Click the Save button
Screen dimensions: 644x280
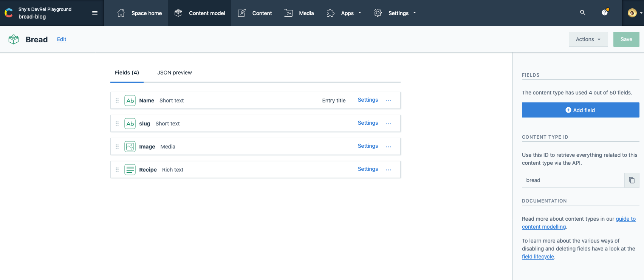click(626, 39)
